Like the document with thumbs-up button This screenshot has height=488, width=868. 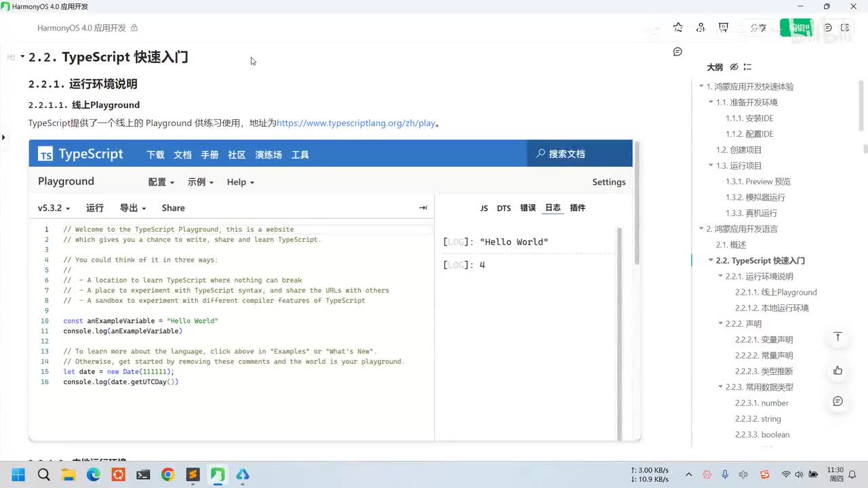tap(837, 370)
